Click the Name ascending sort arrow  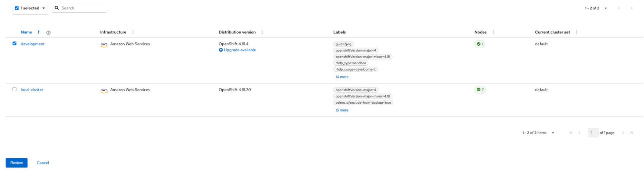pyautogui.click(x=39, y=32)
